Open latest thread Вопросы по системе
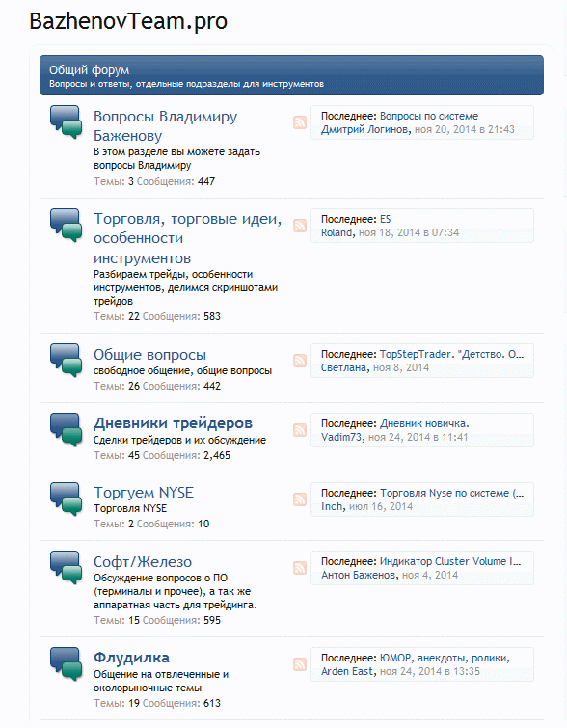This screenshot has width=567, height=728. (x=428, y=116)
